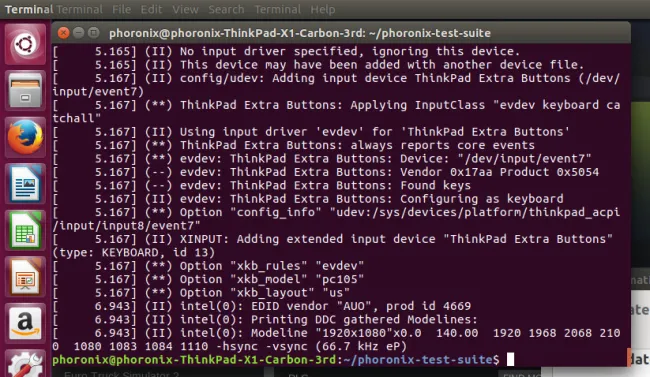Screen dimensions: 650x377
Task: Click the 'xkb_layout' "us" line
Action: [201, 293]
